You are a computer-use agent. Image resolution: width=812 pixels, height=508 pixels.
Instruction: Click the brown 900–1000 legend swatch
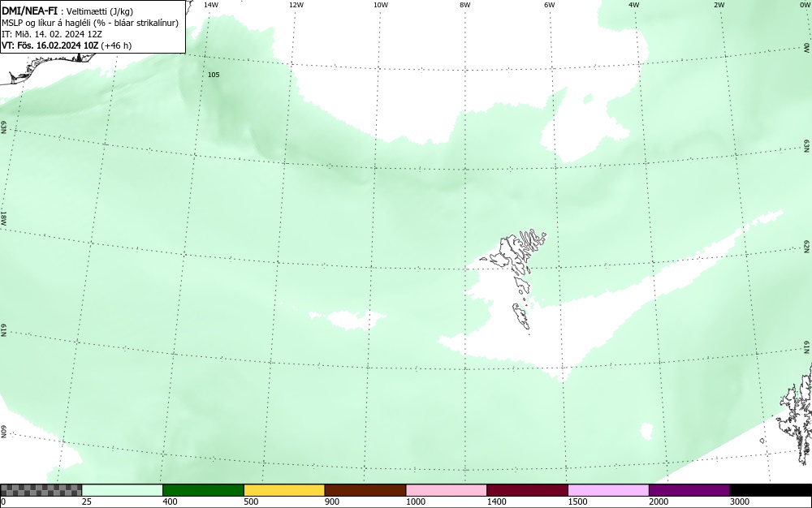pos(365,490)
